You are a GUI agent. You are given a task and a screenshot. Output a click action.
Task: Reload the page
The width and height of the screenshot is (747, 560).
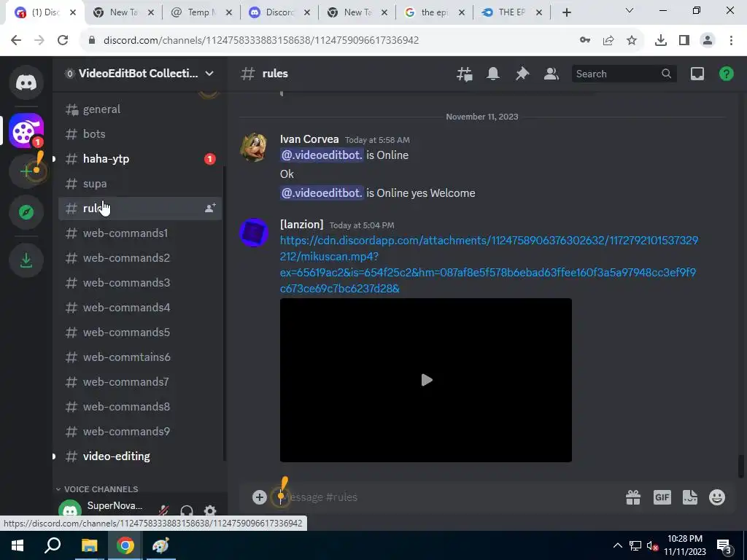[63, 40]
